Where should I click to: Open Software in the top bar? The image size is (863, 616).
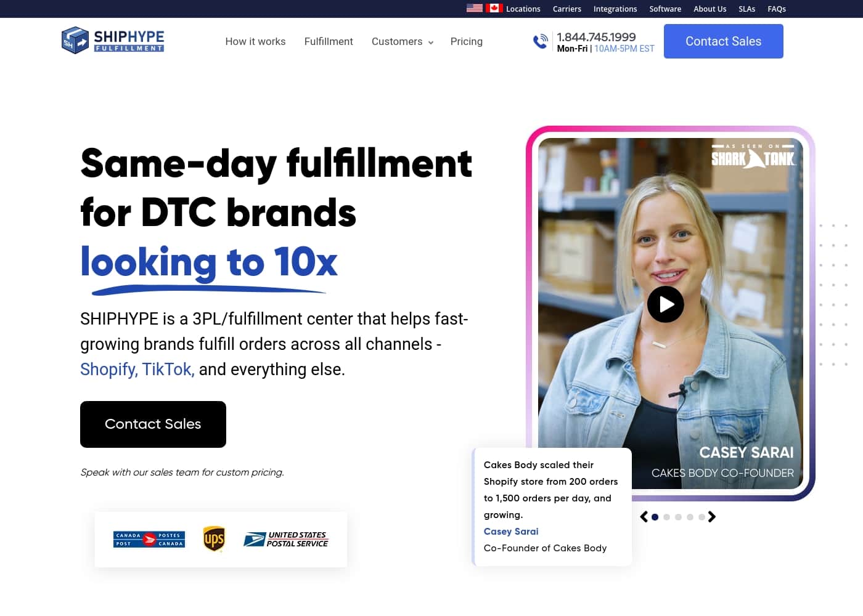click(665, 9)
